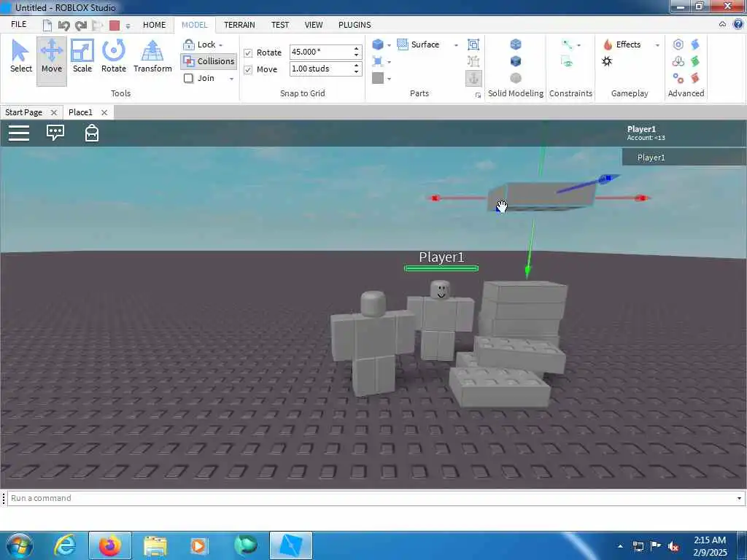
Task: Expand the constraint type dropdown
Action: click(x=578, y=45)
